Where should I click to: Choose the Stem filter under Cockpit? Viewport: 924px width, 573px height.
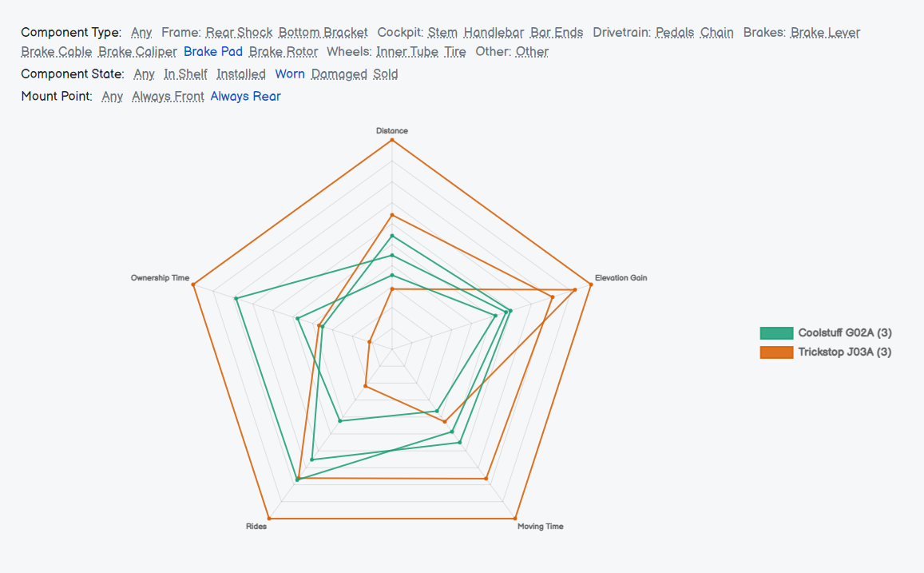(x=442, y=33)
